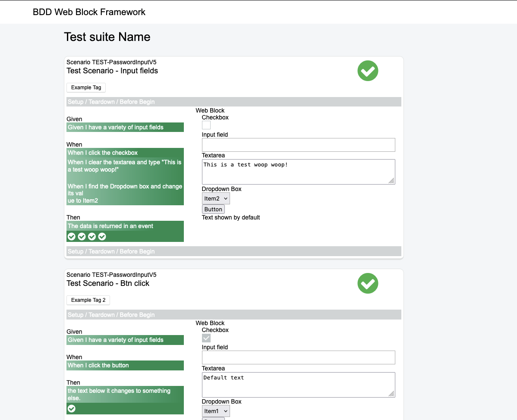This screenshot has width=517, height=420.
Task: Click the 'Example Tag' tag
Action: pos(86,88)
